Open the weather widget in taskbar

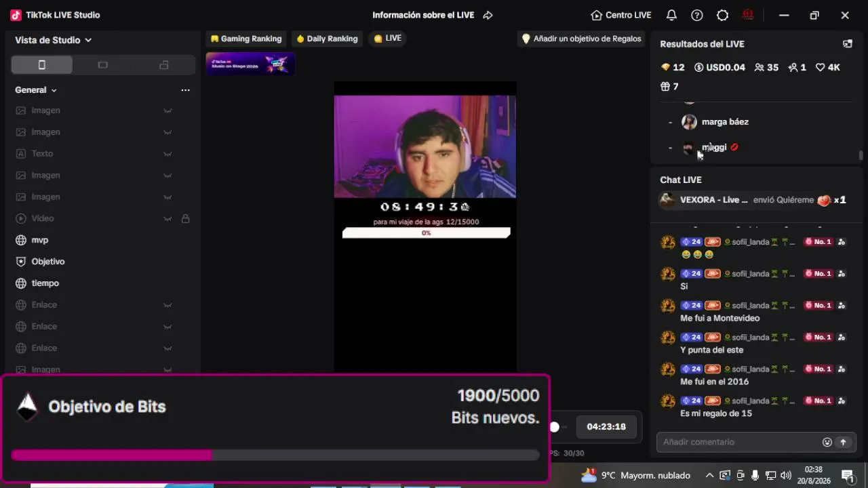point(636,475)
